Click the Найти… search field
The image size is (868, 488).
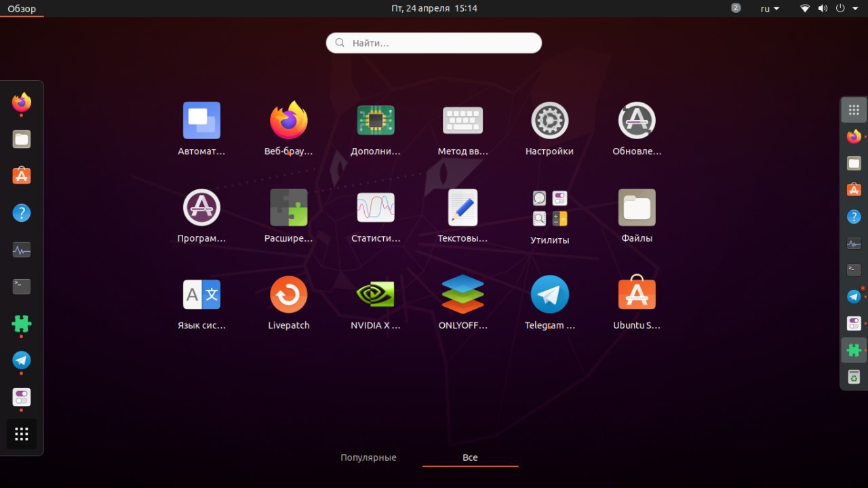(434, 43)
